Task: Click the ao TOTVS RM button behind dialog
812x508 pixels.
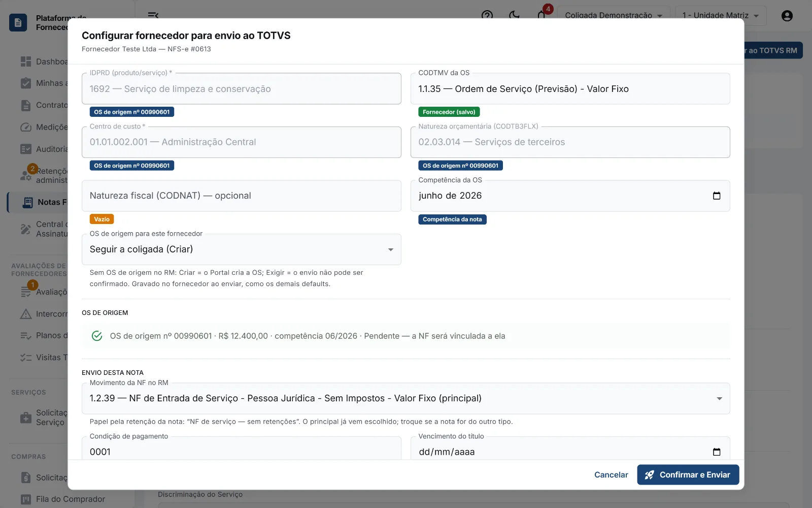Action: [x=773, y=50]
